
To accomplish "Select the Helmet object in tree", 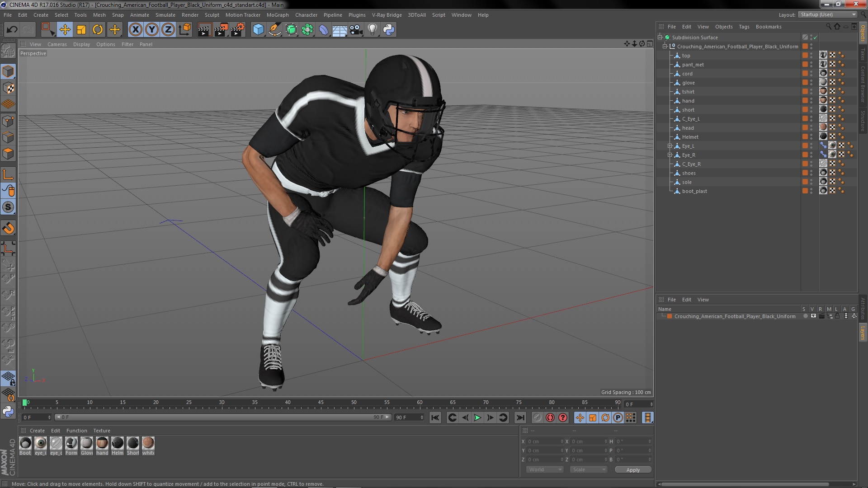I will click(x=690, y=137).
